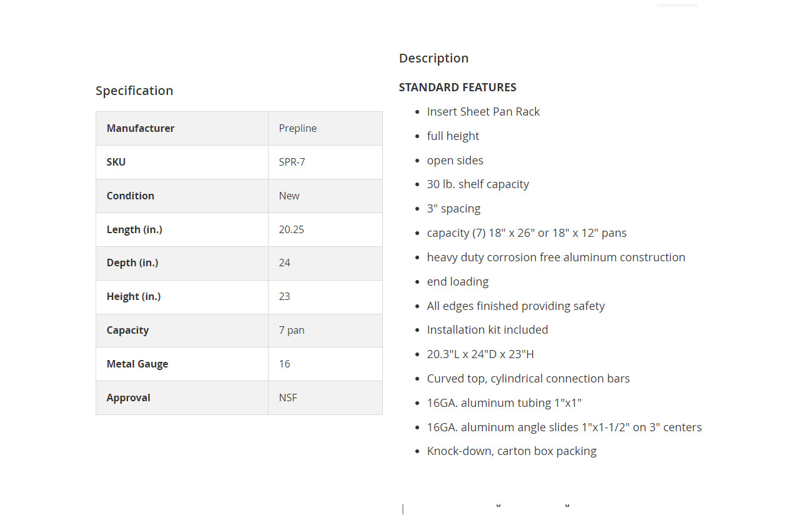Select the 30 lb. shelf capacity item
The width and height of the screenshot is (812, 525).
(x=478, y=184)
